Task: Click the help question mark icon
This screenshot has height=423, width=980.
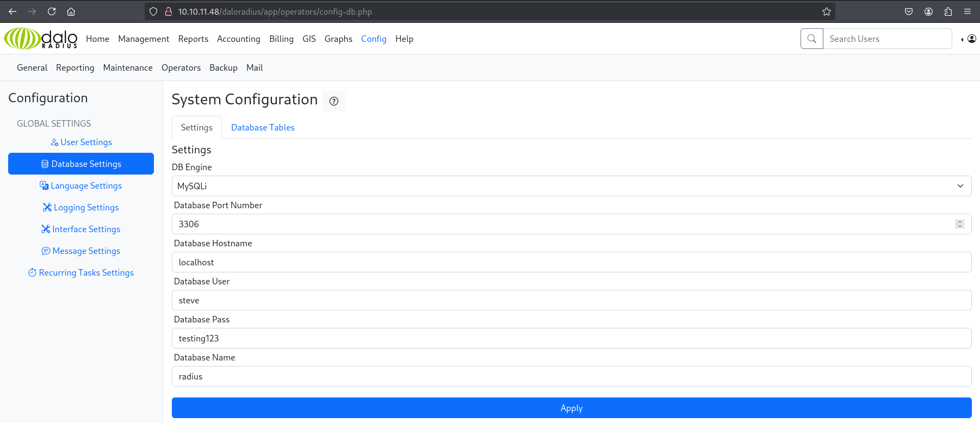Action: (x=334, y=101)
